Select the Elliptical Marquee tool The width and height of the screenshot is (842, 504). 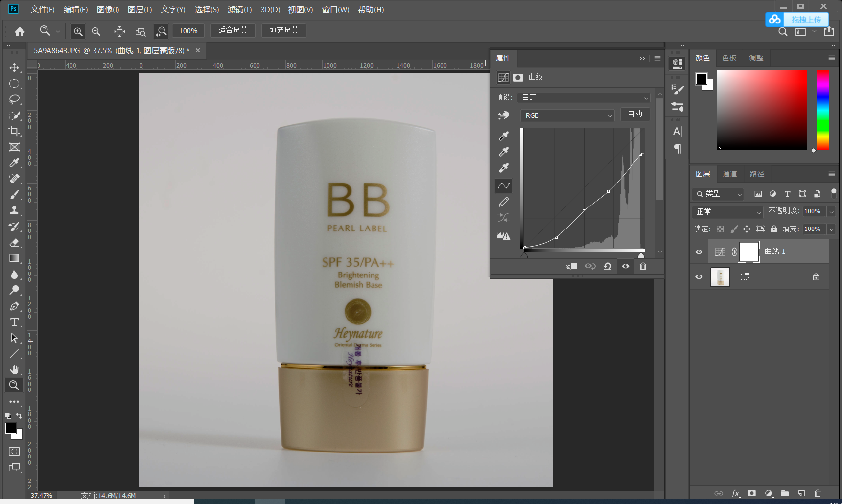(x=14, y=84)
